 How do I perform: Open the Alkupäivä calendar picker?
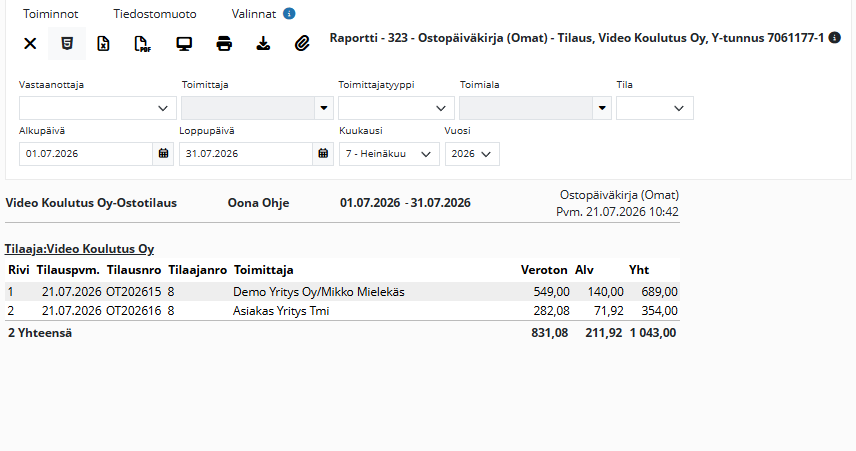pos(163,154)
